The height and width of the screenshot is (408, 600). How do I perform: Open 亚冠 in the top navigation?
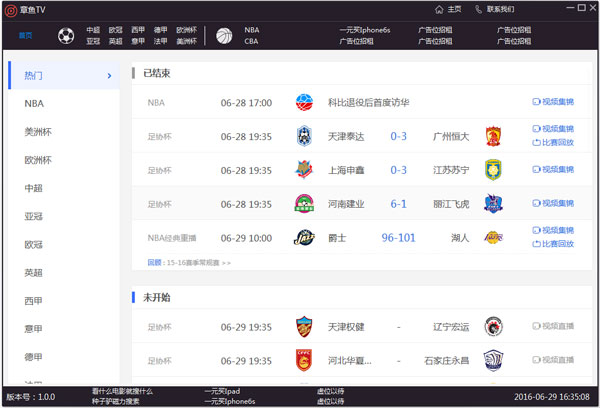[93, 41]
